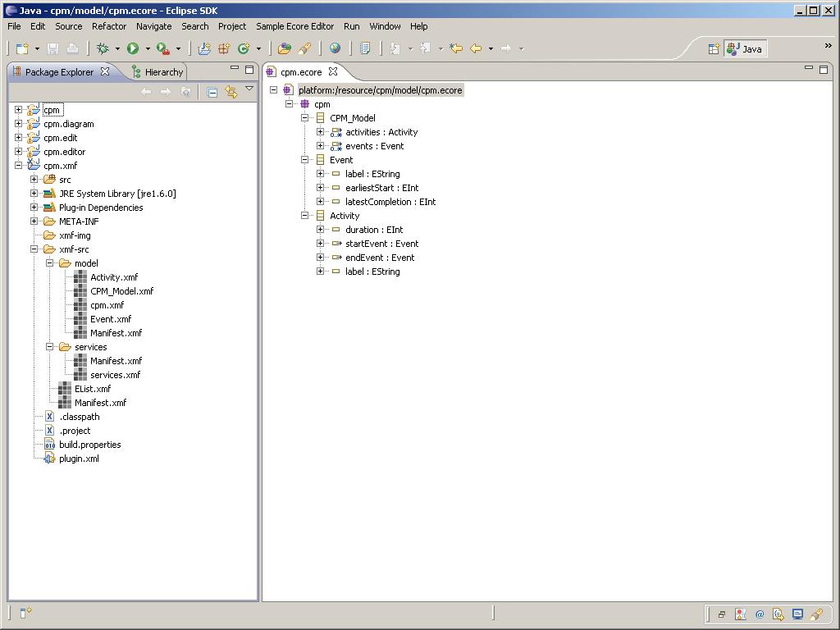Open the Run configurations dropdown arrow
The height and width of the screenshot is (630, 840).
[x=148, y=48]
